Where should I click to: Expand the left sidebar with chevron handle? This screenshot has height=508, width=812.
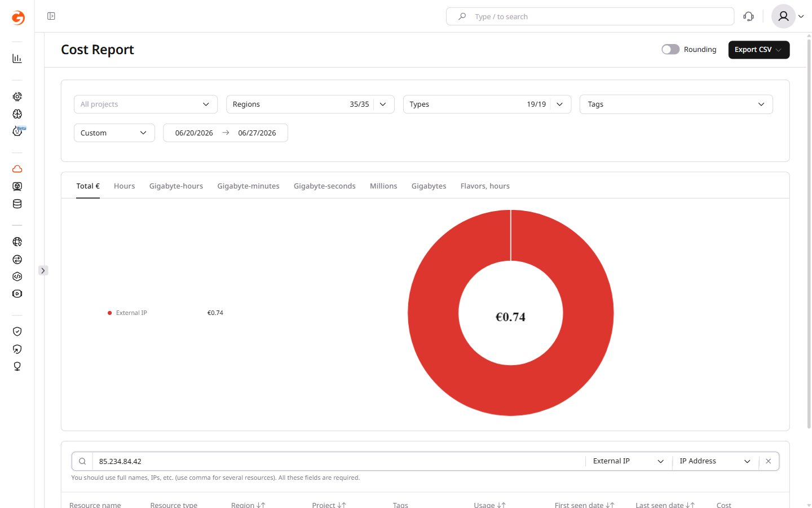coord(43,270)
